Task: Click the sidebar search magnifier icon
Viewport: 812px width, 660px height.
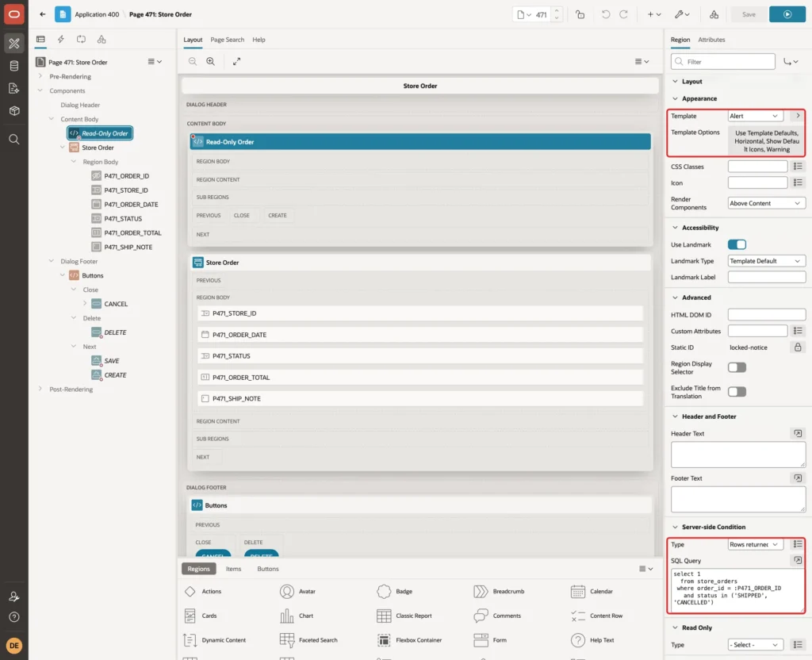Action: [14, 140]
